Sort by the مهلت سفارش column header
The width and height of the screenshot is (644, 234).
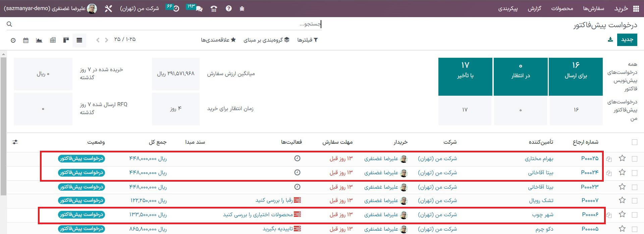coord(337,142)
